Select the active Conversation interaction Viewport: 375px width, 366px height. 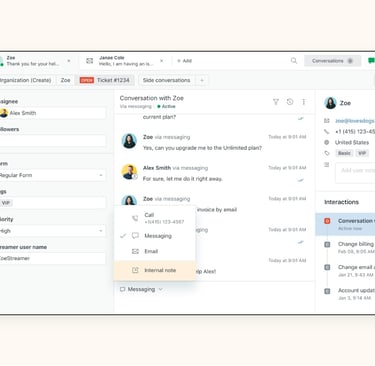[x=345, y=224]
